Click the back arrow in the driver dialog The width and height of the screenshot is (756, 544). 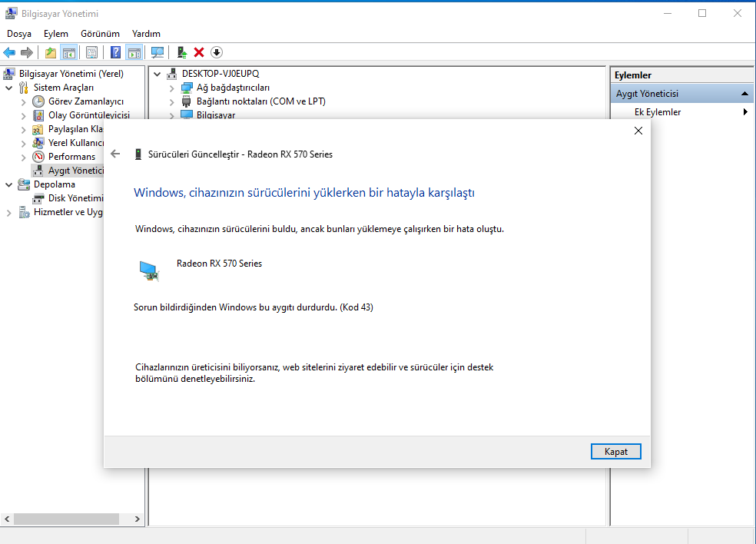pyautogui.click(x=115, y=154)
